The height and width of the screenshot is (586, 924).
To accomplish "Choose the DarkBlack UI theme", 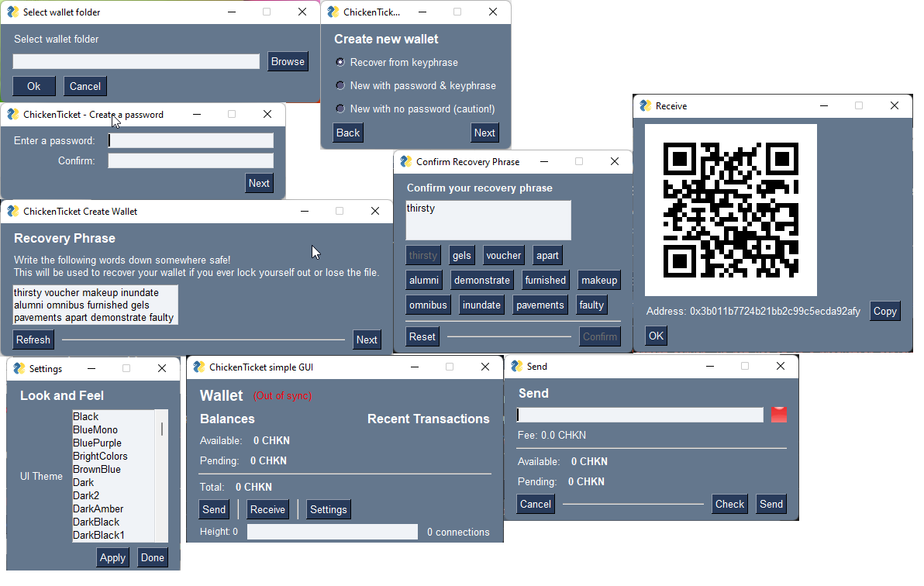I will pyautogui.click(x=113, y=522).
